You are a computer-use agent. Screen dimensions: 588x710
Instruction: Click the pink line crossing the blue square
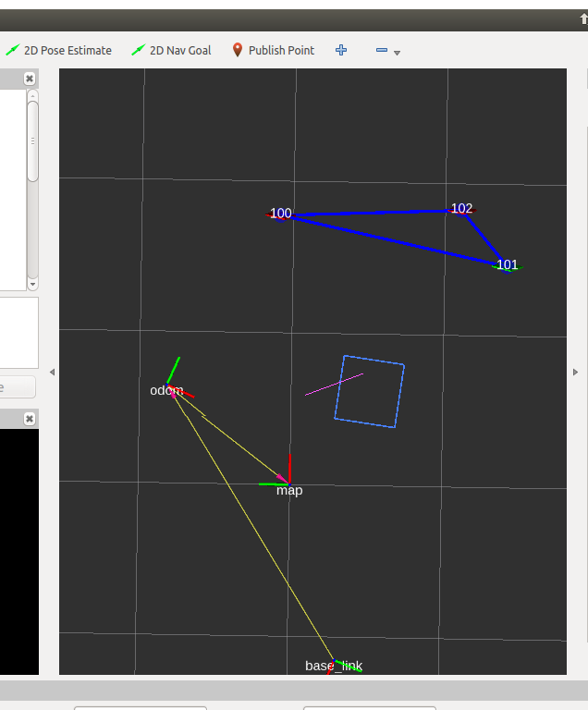334,385
